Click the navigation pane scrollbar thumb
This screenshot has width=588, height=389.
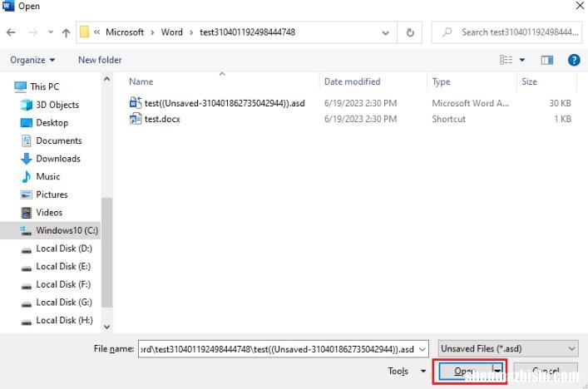107,252
